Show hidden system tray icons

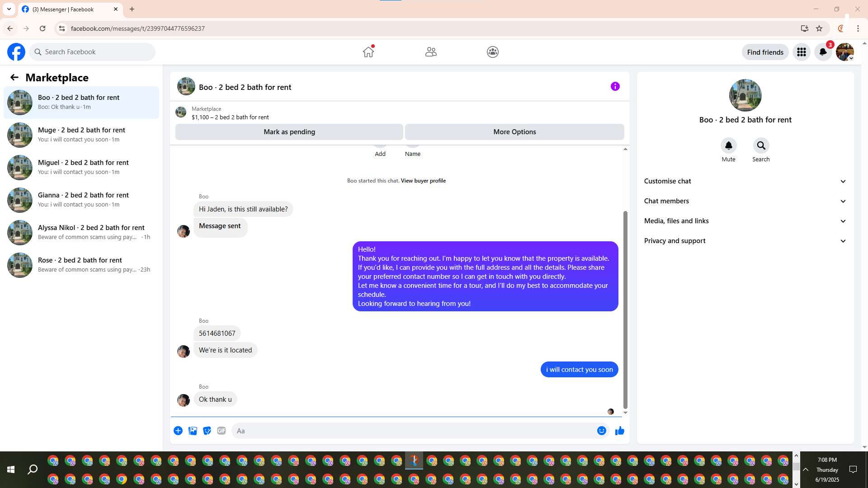pyautogui.click(x=806, y=470)
